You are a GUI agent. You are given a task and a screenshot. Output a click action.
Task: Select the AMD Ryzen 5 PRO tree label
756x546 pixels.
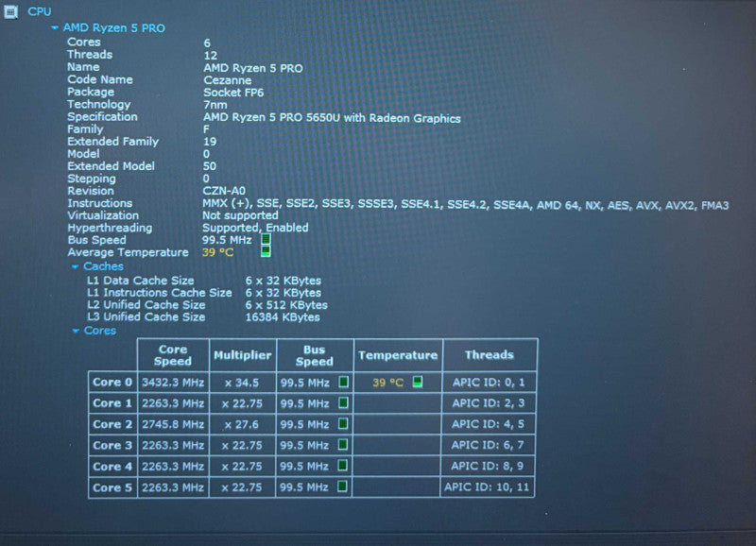coord(113,28)
